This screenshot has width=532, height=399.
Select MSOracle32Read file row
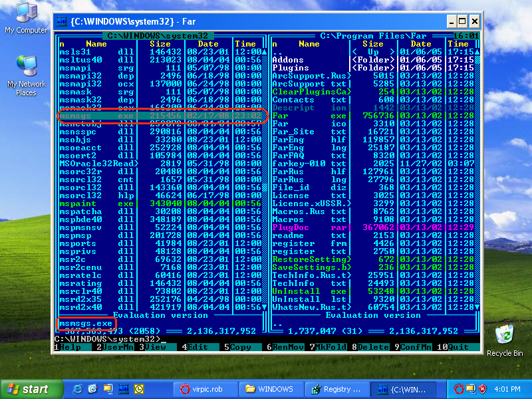click(x=160, y=164)
